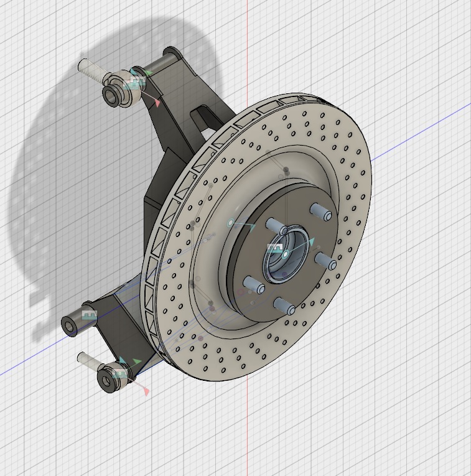Click the joint glyph beside the hub bore
Image resolution: width=471 pixels, height=476 pixels.
[275, 248]
